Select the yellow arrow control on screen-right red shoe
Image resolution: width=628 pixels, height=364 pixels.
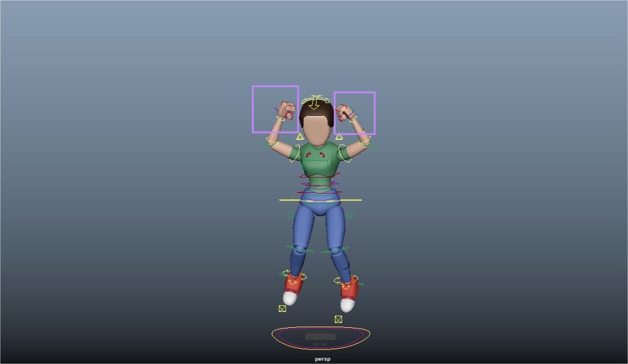coord(347,282)
